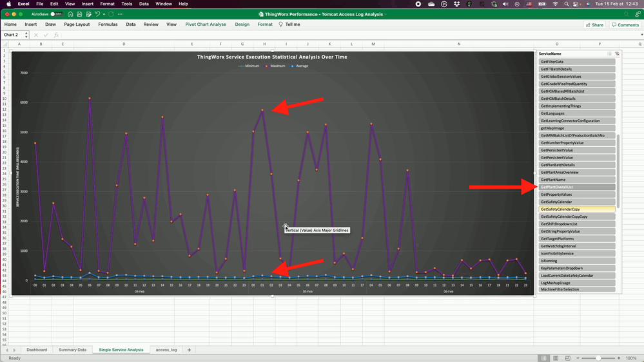644x362 pixels.
Task: Click the Tell me lightbulb search
Action: coord(289,24)
